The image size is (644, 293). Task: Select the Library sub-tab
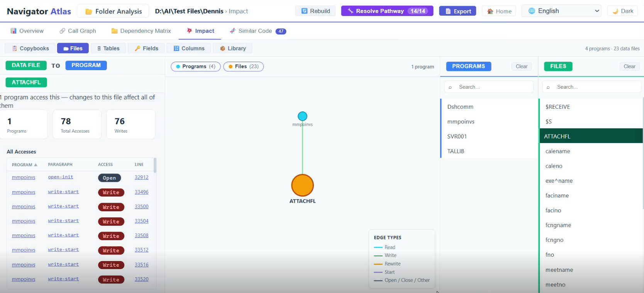pos(233,48)
